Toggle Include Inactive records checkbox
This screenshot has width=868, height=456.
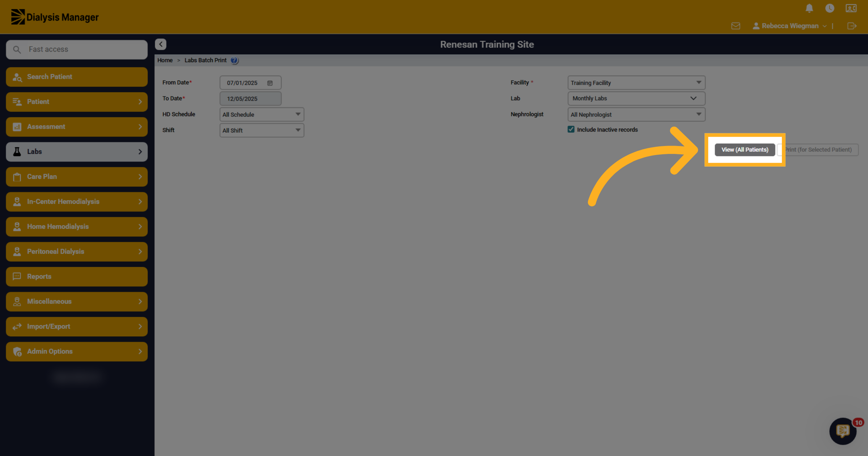click(571, 129)
